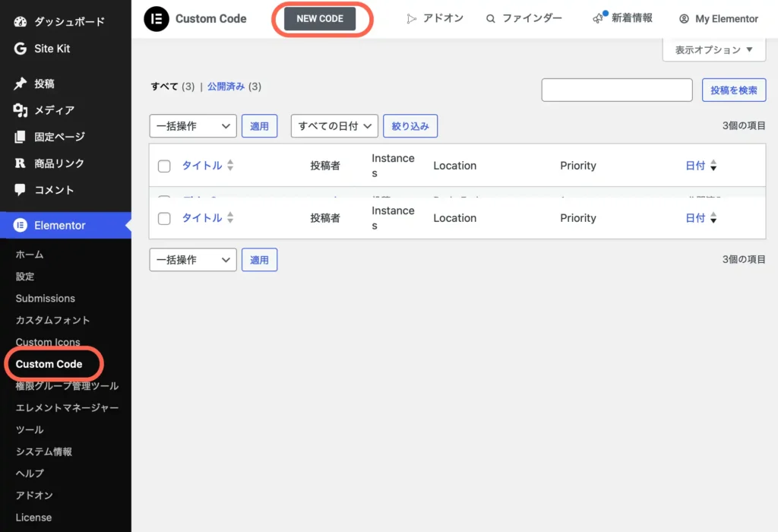Screen dimensions: 778x532
Task: Open ツール submenu item
Action: point(30,429)
